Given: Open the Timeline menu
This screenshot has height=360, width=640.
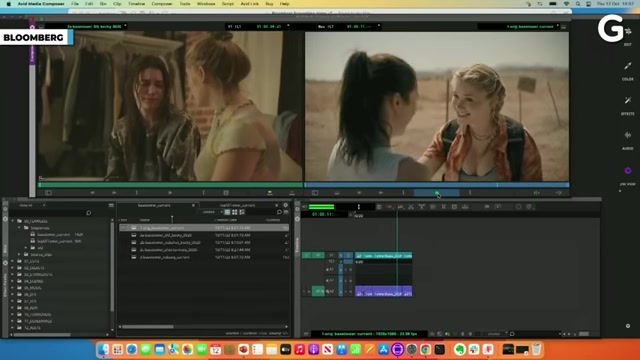Looking at the screenshot, I should pos(136,4).
